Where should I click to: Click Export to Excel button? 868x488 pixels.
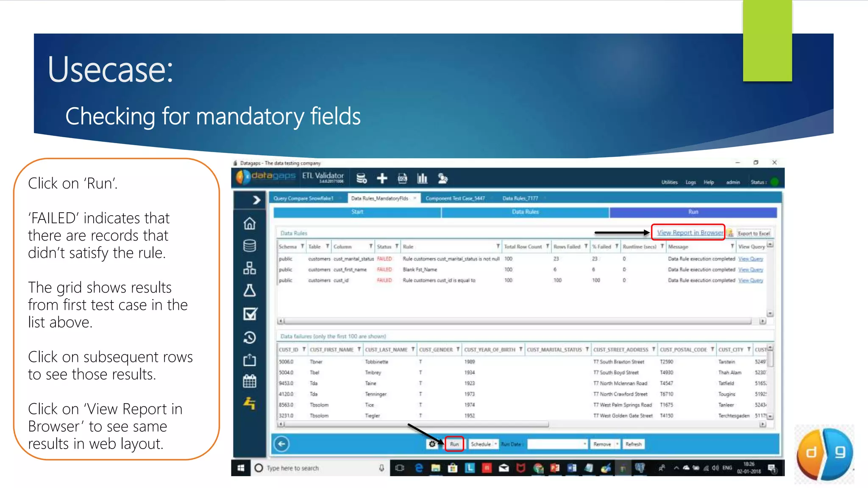coord(754,233)
